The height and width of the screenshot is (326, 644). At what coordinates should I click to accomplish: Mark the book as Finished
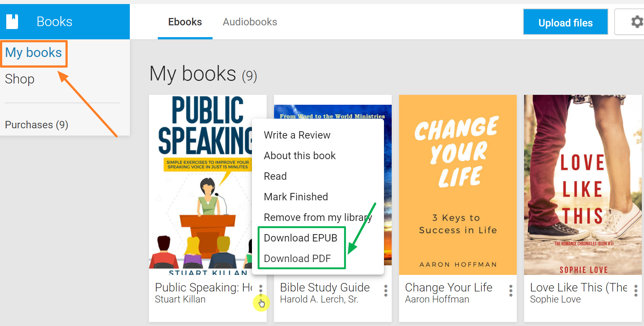pyautogui.click(x=296, y=197)
